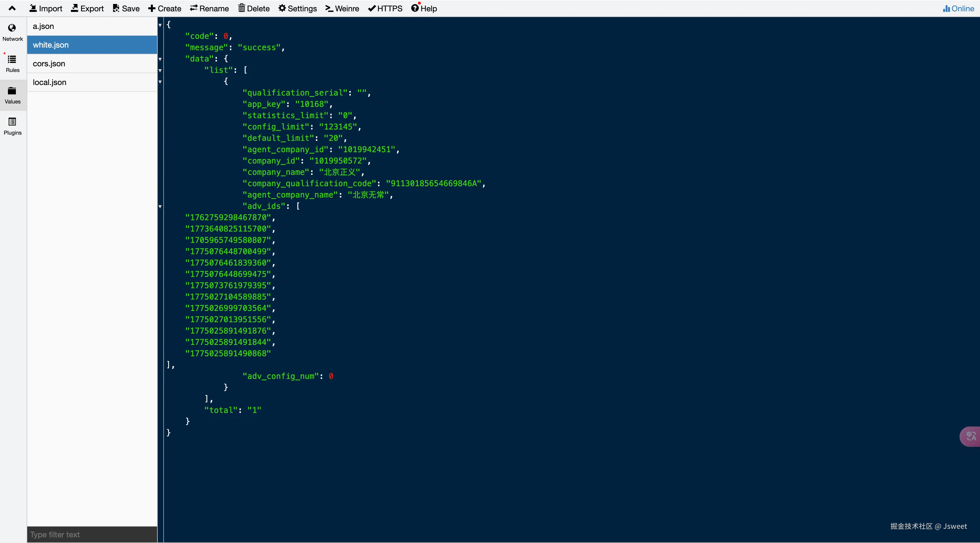
Task: Click the Online status link
Action: pos(958,9)
